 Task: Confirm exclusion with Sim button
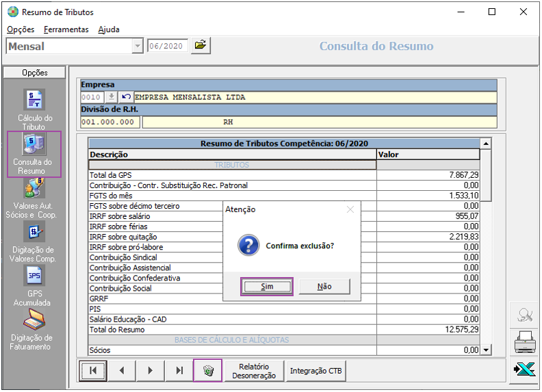pos(267,286)
